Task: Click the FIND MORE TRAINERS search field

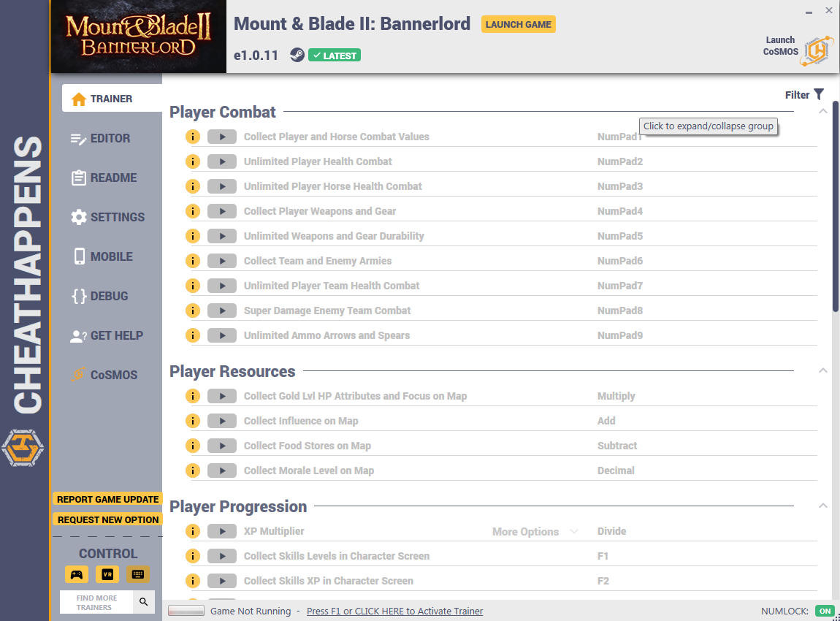Action: tap(96, 602)
